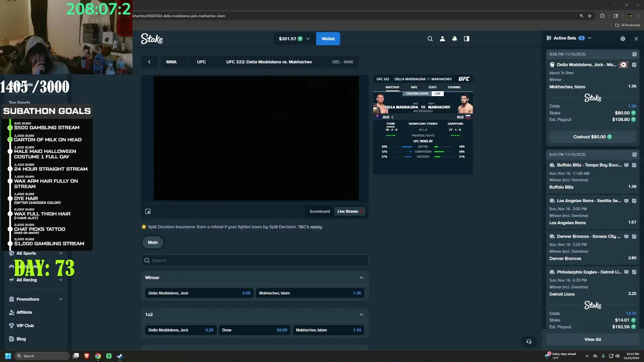Expand All Racing in sidebar

[x=61, y=280]
